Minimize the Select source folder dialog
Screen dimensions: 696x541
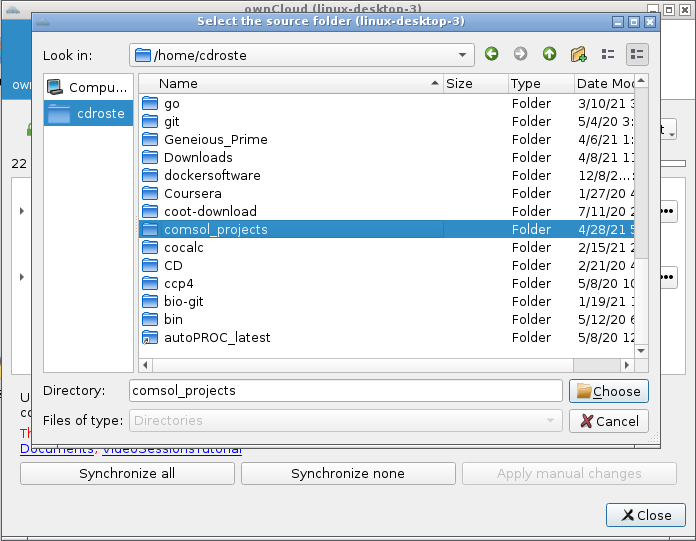pyautogui.click(x=618, y=22)
